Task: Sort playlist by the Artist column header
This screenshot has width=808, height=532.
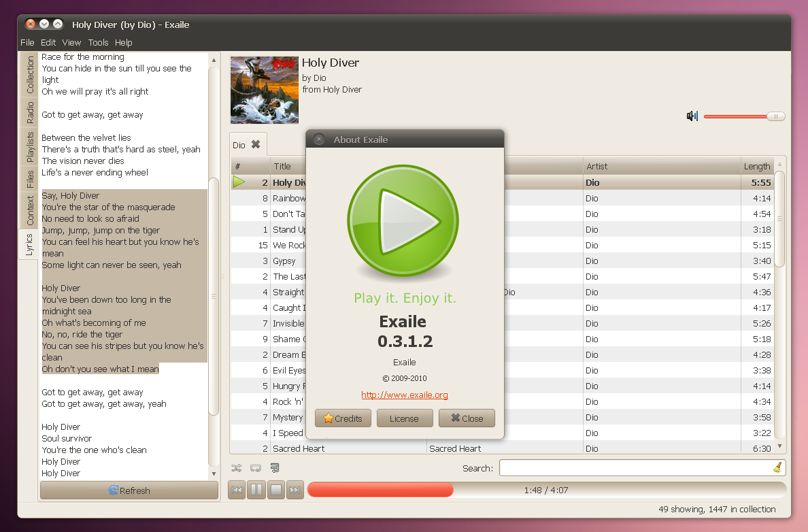Action: coord(662,167)
